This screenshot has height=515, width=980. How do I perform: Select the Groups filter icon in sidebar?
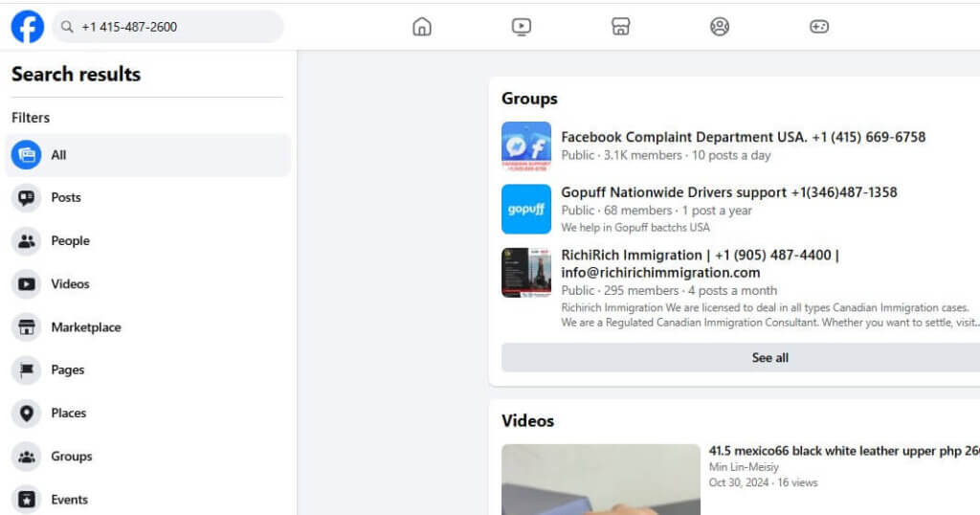point(26,457)
